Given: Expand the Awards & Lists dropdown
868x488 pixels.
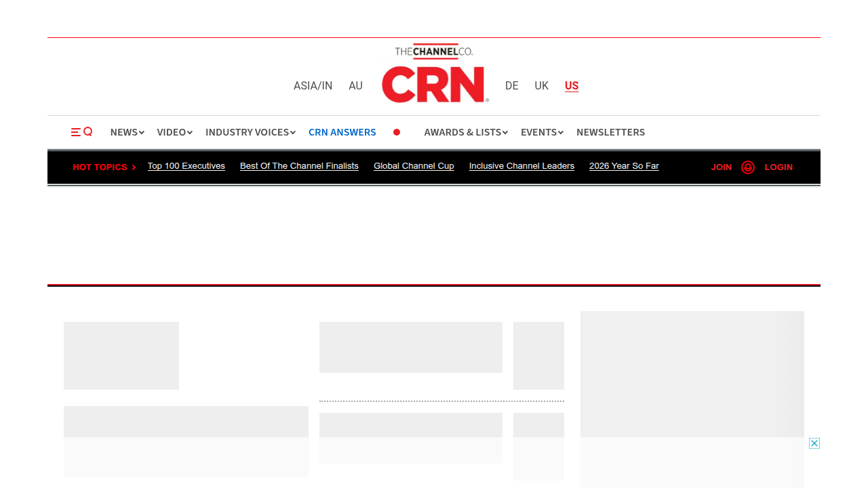Looking at the screenshot, I should (x=466, y=132).
